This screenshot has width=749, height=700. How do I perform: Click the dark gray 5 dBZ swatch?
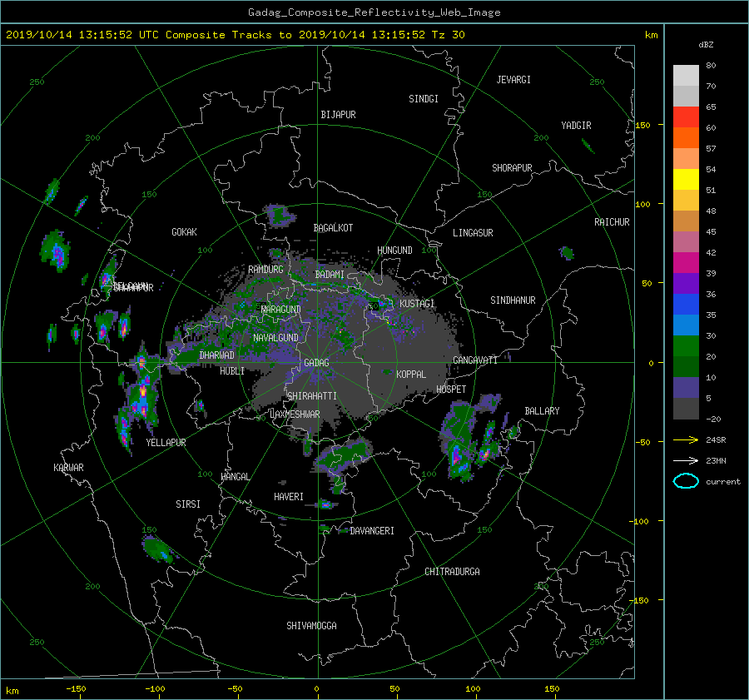click(x=686, y=408)
